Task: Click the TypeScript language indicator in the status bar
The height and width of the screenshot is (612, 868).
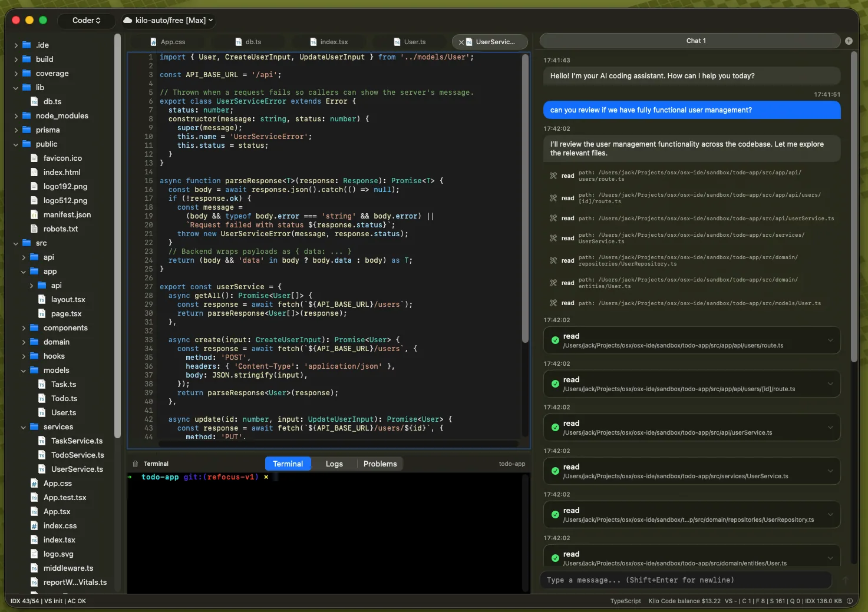Action: (x=625, y=601)
